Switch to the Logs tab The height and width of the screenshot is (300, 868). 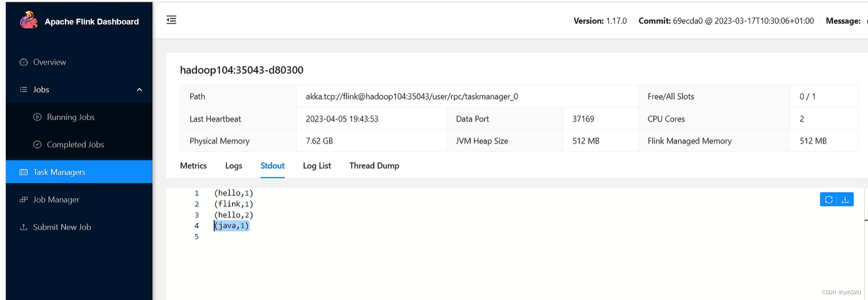[x=233, y=165]
